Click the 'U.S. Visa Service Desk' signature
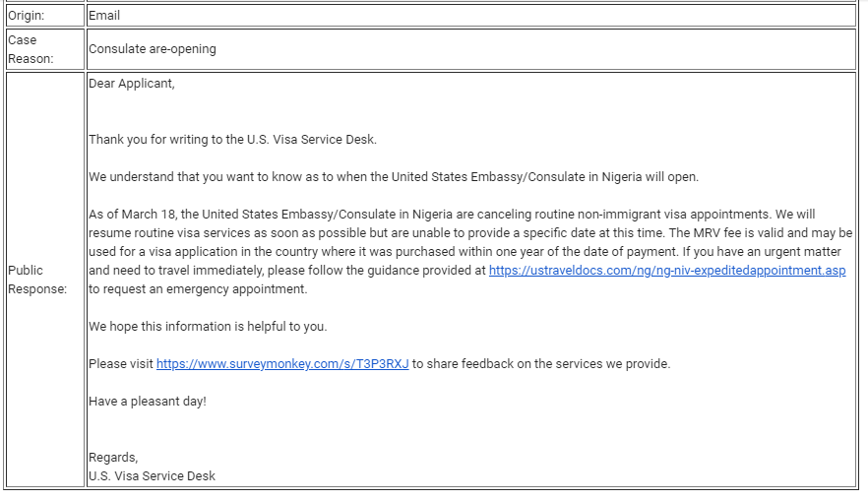This screenshot has height=500, width=868. [x=152, y=476]
